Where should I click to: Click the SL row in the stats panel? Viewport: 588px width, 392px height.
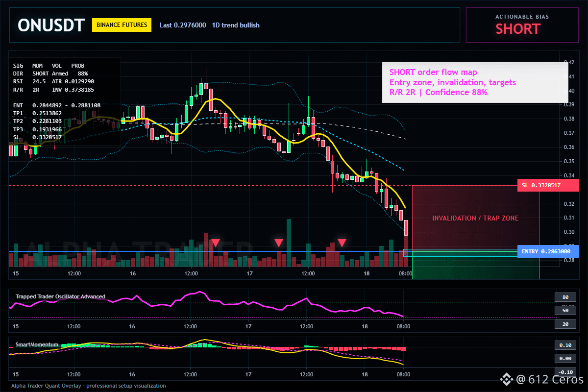point(37,137)
